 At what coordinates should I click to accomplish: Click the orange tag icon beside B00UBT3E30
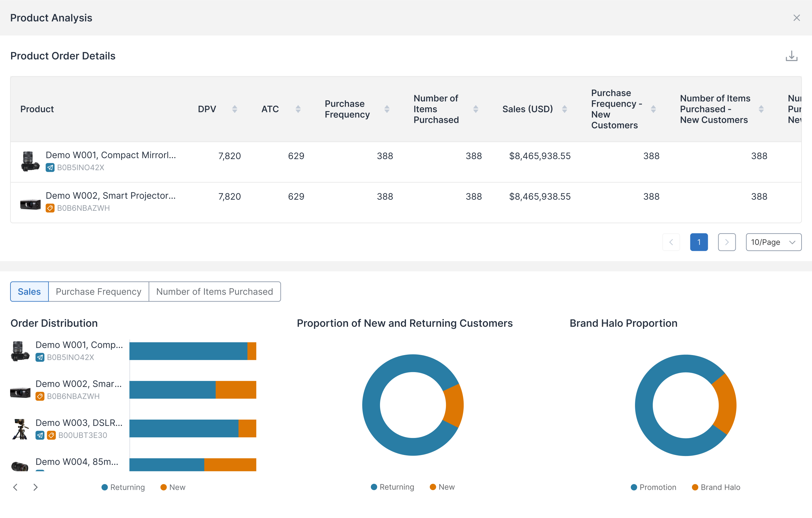pyautogui.click(x=51, y=435)
